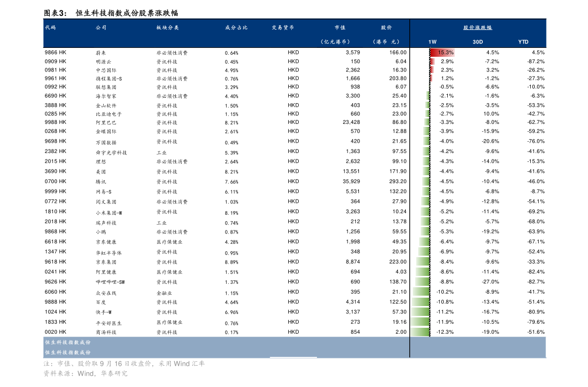The image size is (588, 387).
Task: Click the 15.3% weekly change value
Action: pos(446,52)
